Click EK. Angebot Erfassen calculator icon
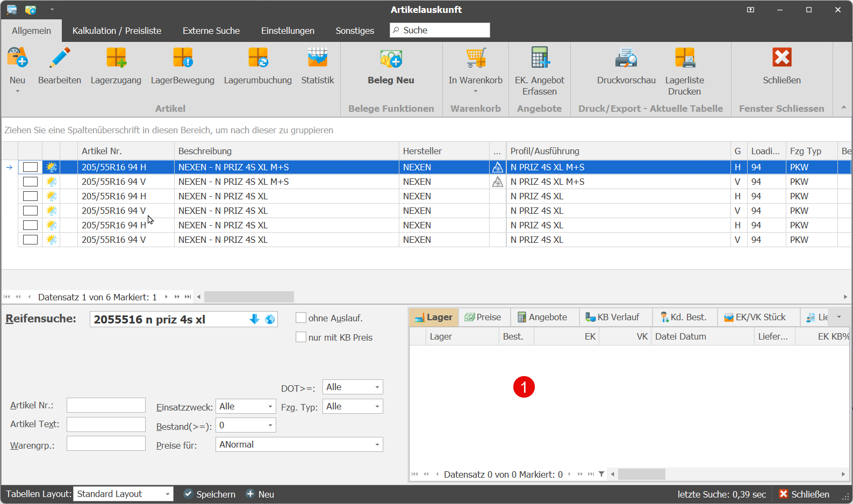 pyautogui.click(x=539, y=58)
